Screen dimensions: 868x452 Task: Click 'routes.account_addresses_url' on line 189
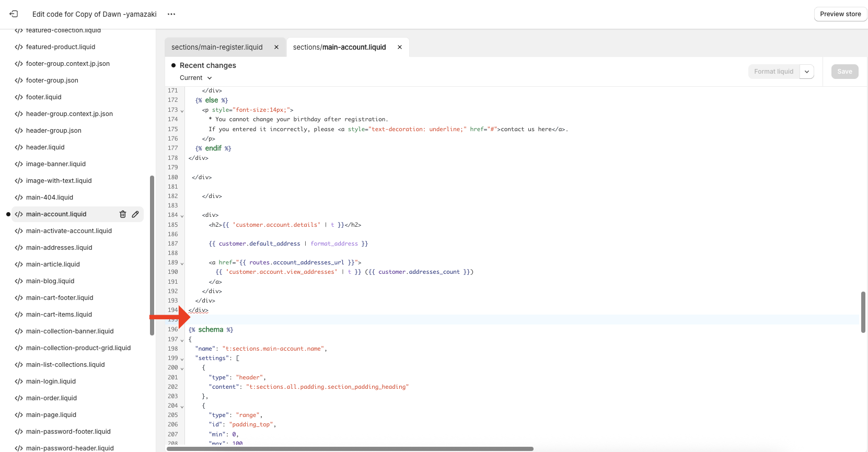297,262
